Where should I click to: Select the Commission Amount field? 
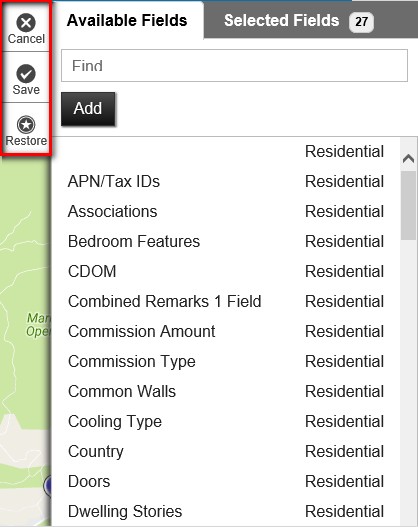[225, 331]
